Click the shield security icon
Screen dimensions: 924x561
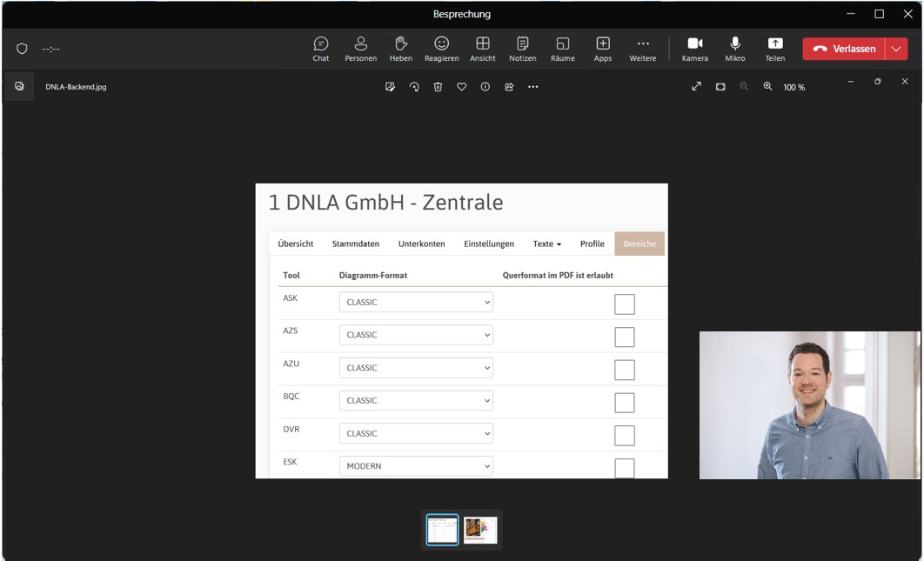click(x=22, y=49)
